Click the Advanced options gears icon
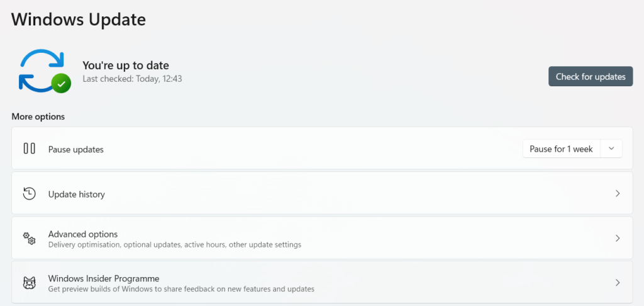The height and width of the screenshot is (306, 644). (30, 238)
